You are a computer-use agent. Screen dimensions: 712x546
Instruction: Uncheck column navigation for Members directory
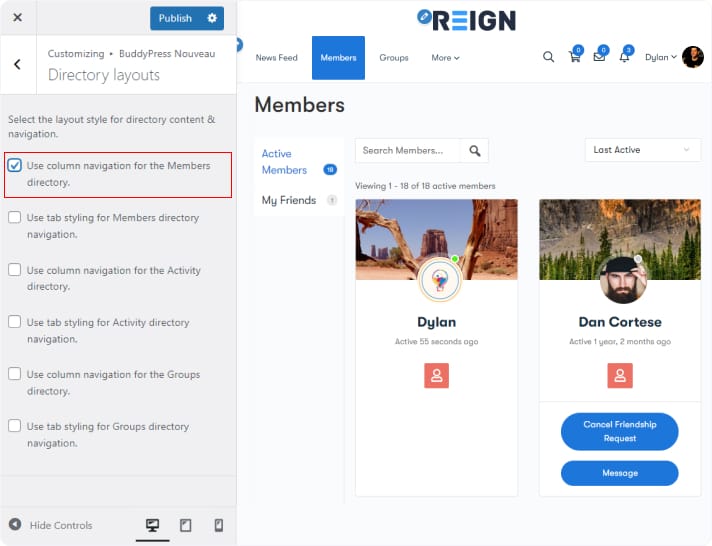pyautogui.click(x=15, y=166)
